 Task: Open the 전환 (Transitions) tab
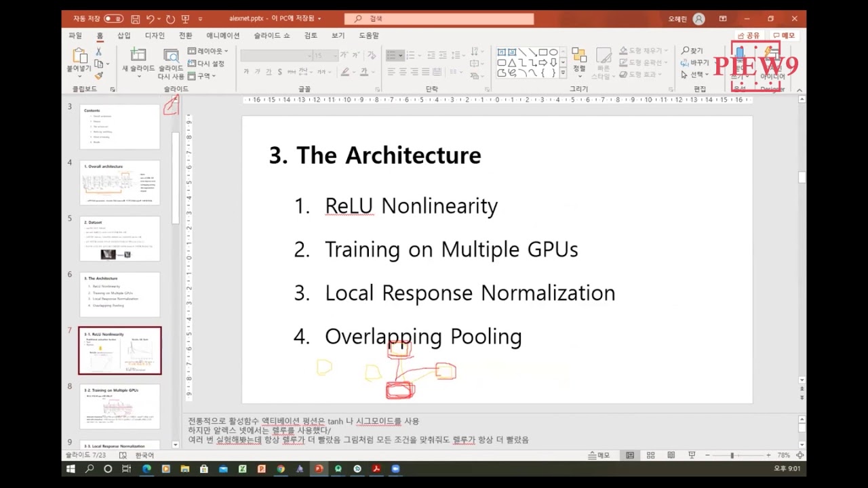(185, 36)
